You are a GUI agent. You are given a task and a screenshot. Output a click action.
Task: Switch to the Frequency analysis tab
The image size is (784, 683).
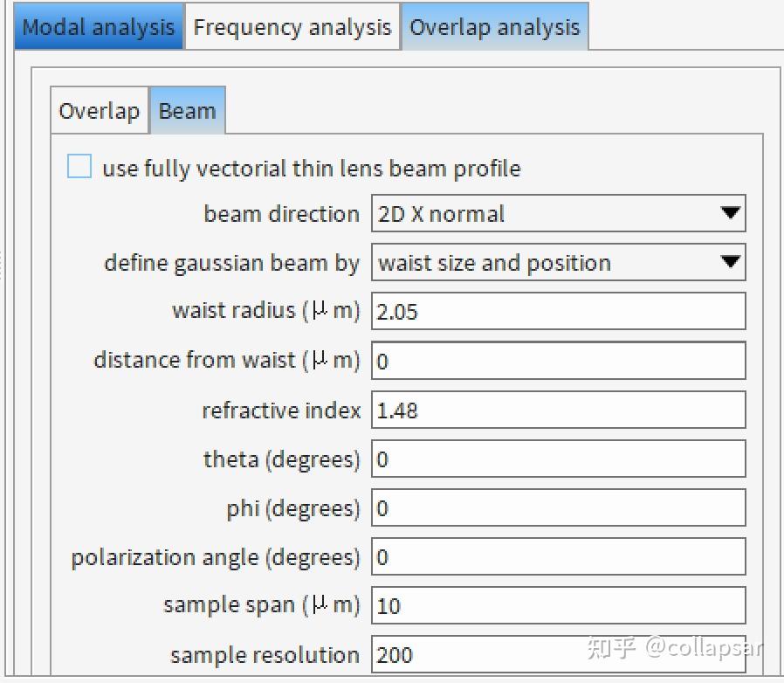coord(292,26)
